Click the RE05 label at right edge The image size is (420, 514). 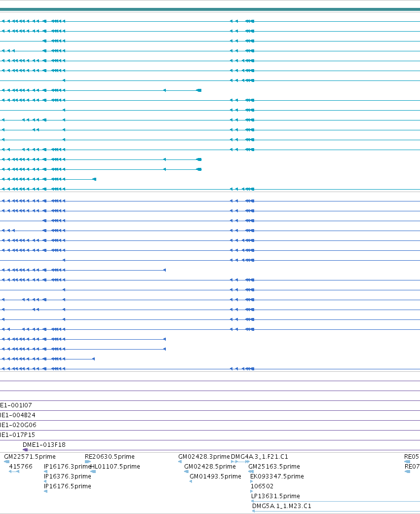coord(412,456)
